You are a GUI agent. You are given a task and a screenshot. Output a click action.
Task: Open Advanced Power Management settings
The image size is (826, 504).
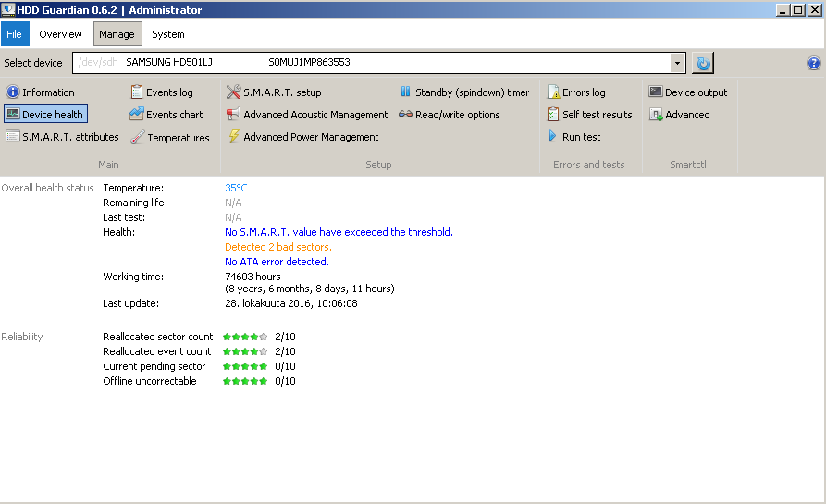(303, 137)
